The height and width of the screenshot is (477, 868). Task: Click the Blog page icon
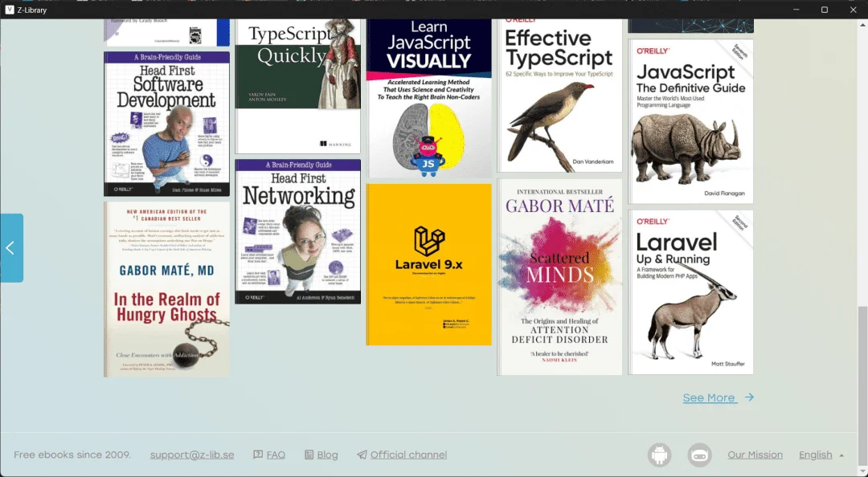click(309, 455)
